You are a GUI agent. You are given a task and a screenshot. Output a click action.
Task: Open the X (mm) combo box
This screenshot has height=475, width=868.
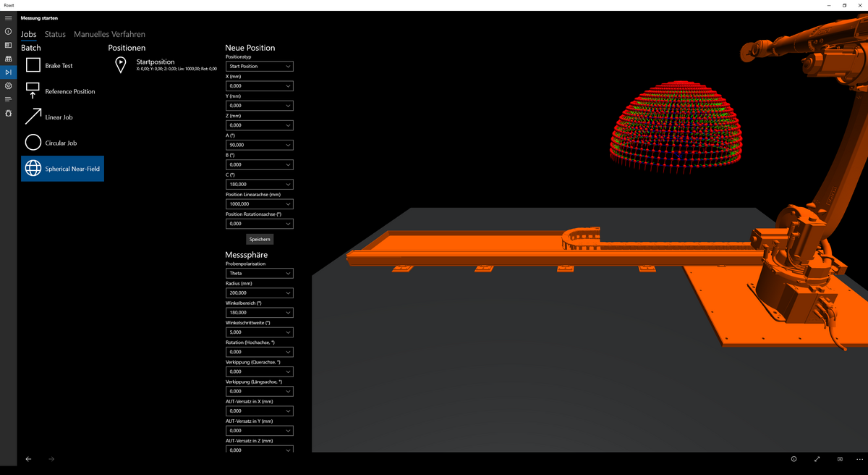pyautogui.click(x=259, y=85)
